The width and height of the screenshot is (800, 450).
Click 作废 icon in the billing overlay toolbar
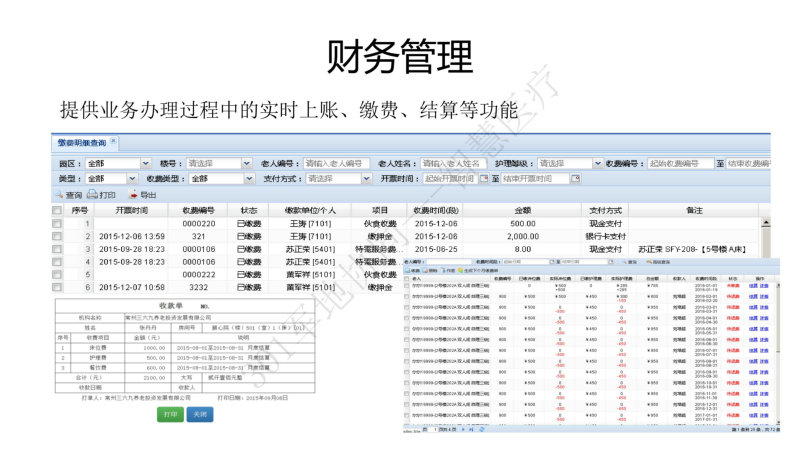[443, 270]
